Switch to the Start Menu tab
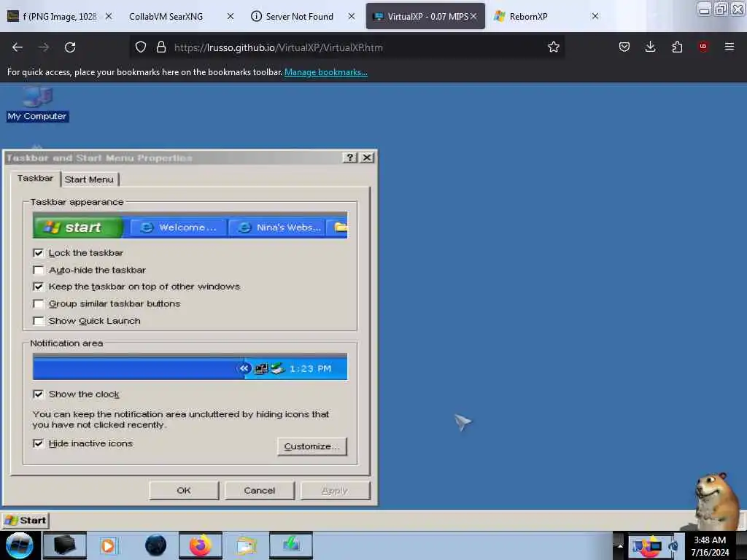This screenshot has height=560, width=747. 89,179
